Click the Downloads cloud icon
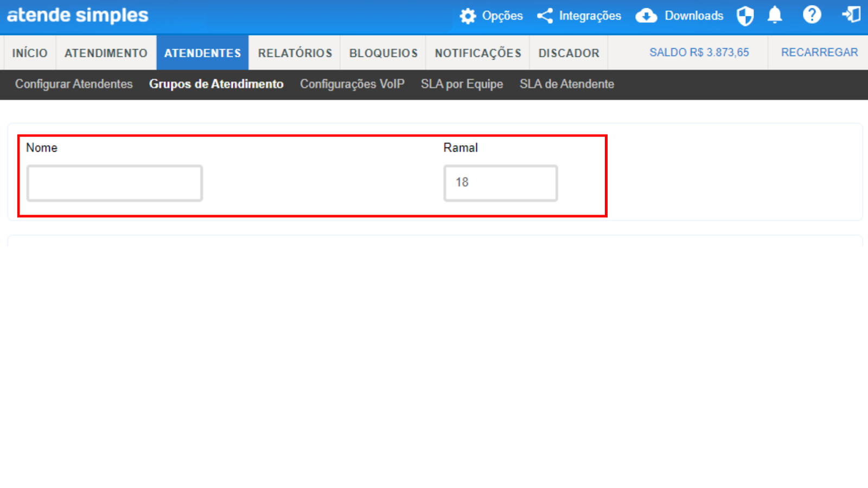Image resolution: width=868 pixels, height=488 pixels. [646, 16]
